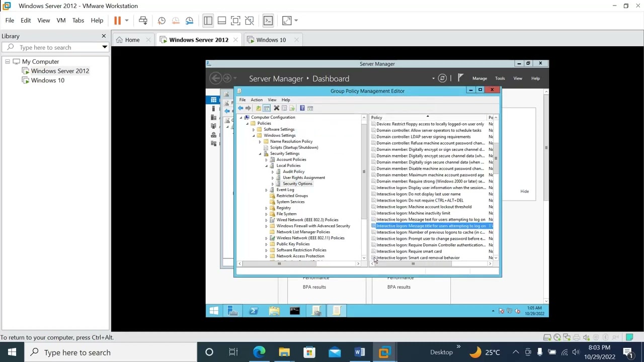The height and width of the screenshot is (362, 644).
Task: Expand the Software Settings node
Action: [x=254, y=130]
